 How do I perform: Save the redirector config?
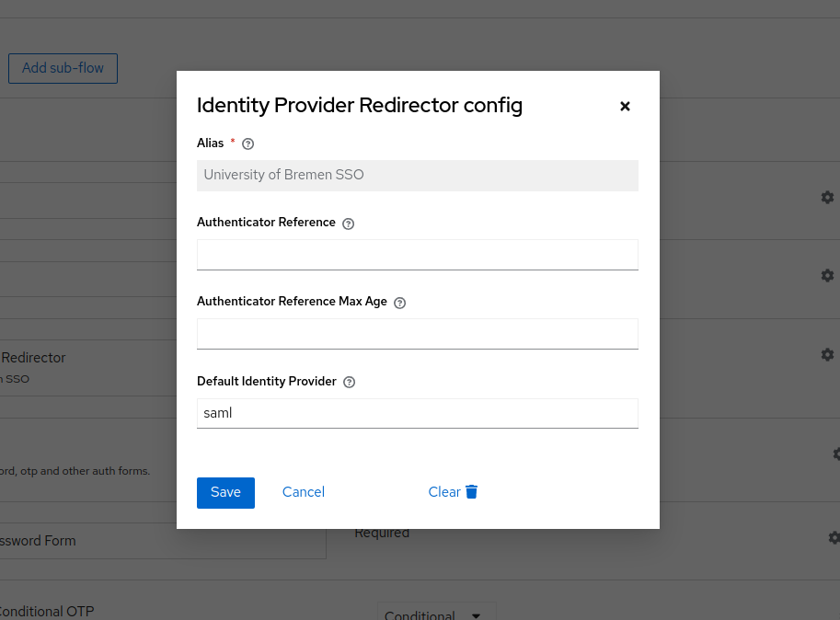tap(225, 492)
